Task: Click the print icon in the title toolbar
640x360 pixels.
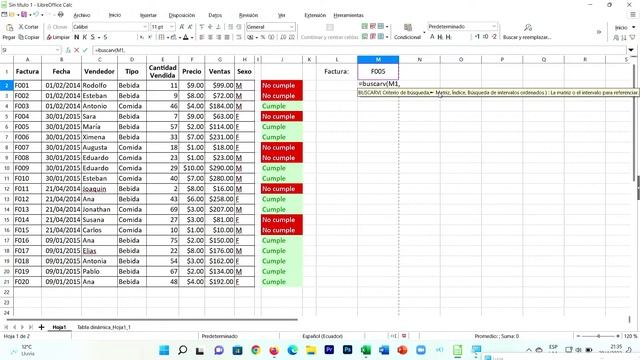Action: point(60,15)
